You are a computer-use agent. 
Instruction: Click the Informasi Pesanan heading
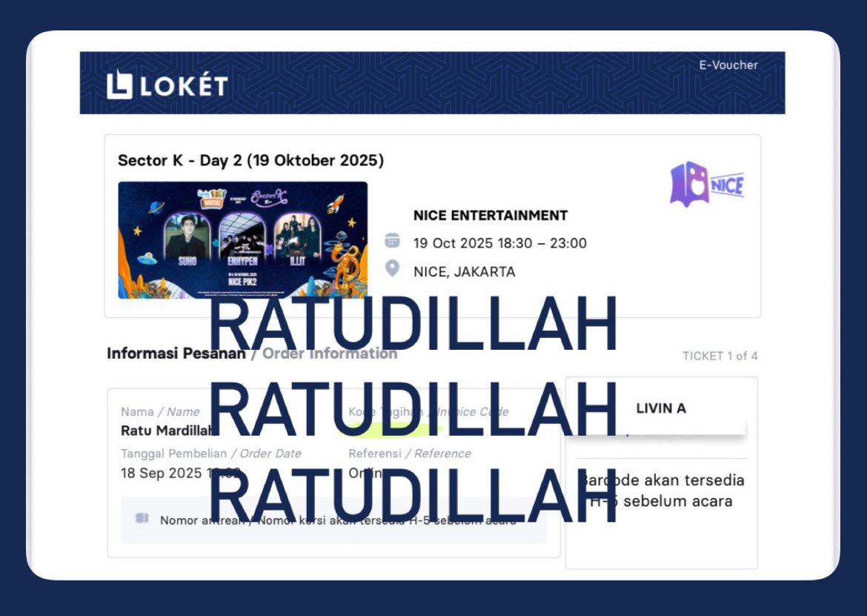(176, 354)
